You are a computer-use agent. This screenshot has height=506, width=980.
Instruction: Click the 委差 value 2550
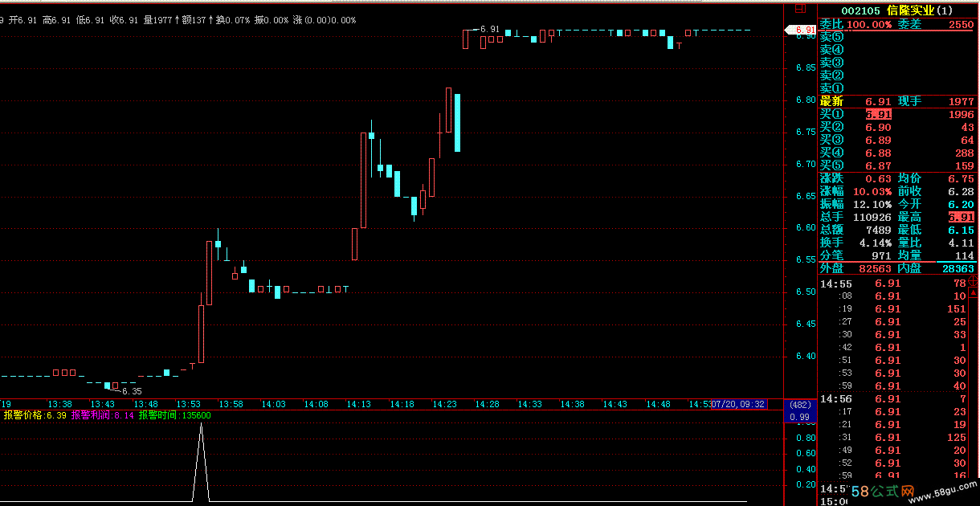(962, 24)
